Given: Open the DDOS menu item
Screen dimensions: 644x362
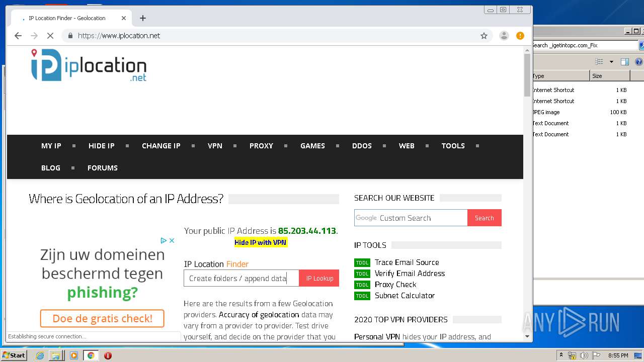Looking at the screenshot, I should [x=362, y=146].
